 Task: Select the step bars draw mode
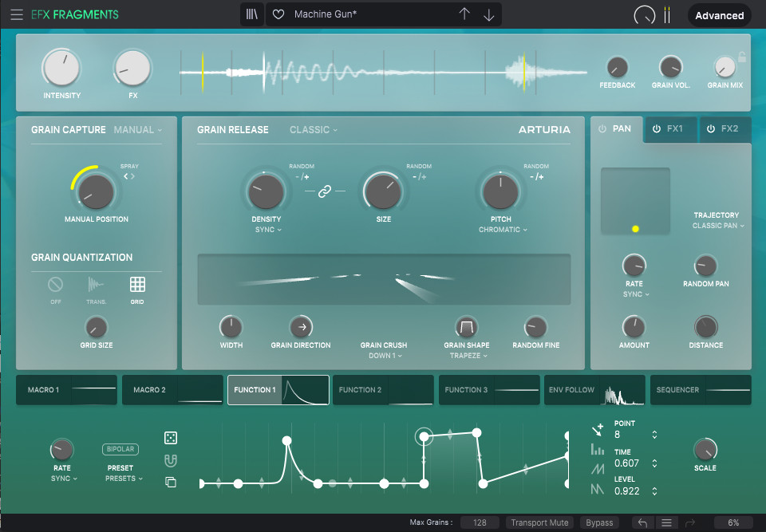[598, 449]
